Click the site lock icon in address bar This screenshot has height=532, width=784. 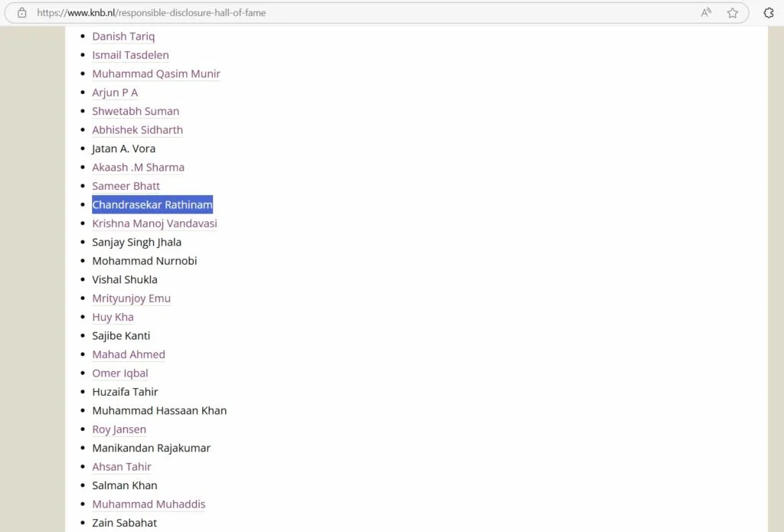22,13
